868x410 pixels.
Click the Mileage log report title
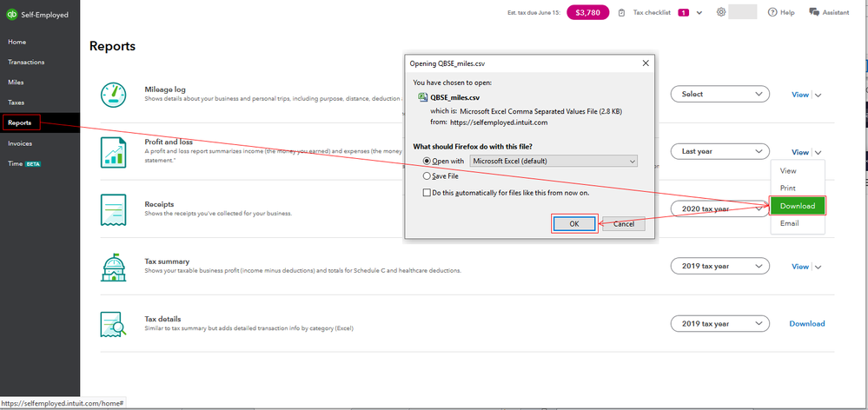click(165, 89)
